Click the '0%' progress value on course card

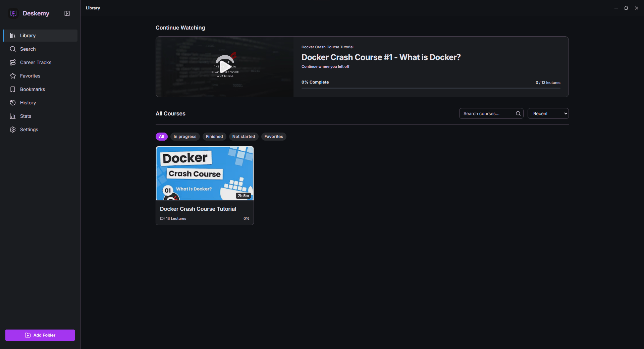tap(247, 218)
